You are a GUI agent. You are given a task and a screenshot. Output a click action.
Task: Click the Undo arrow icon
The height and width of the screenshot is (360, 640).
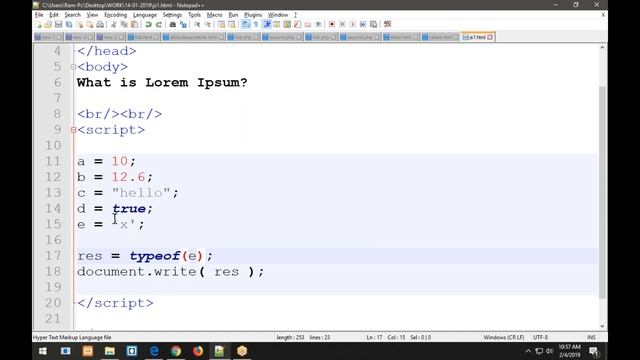(148, 24)
